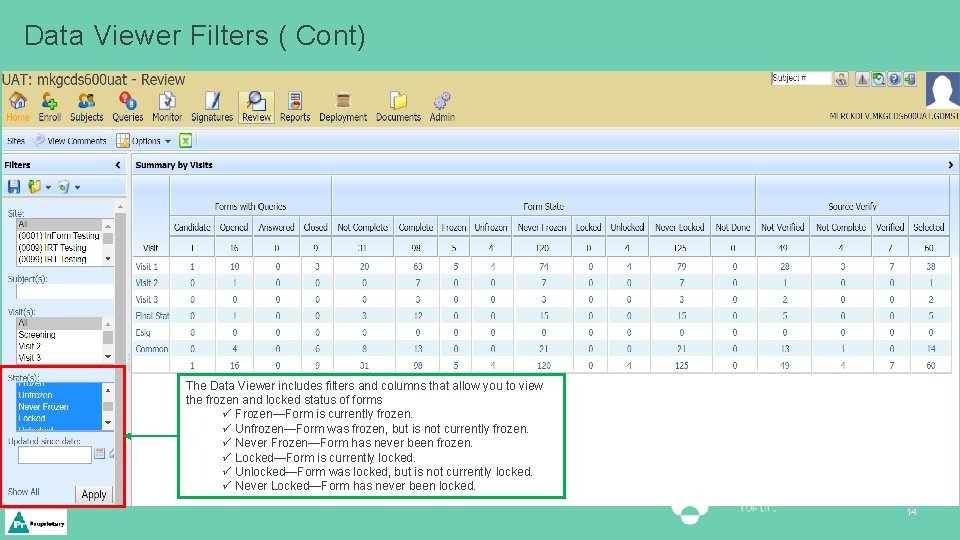Select (0001) InForm Testing site
Image resolution: width=960 pixels, height=540 pixels.
[x=59, y=236]
